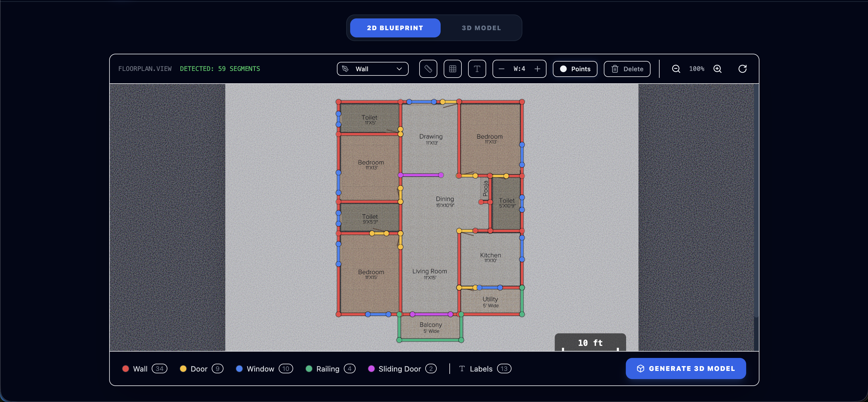
Task: Increase wall width with plus
Action: (x=537, y=69)
